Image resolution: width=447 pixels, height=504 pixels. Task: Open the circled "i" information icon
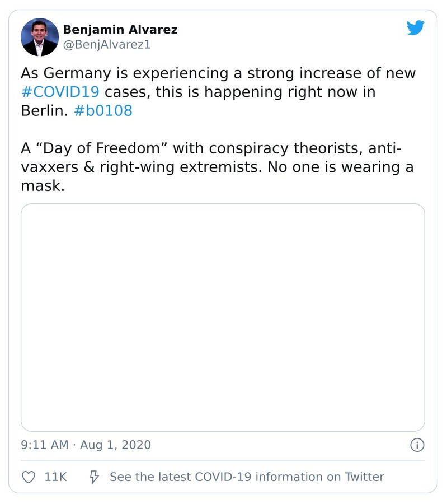pyautogui.click(x=417, y=445)
